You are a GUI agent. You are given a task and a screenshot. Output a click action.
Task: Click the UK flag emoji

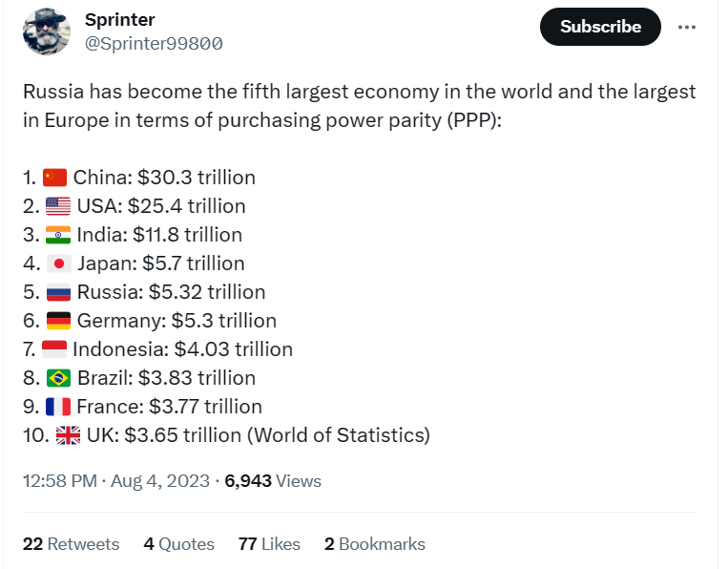[x=69, y=435]
